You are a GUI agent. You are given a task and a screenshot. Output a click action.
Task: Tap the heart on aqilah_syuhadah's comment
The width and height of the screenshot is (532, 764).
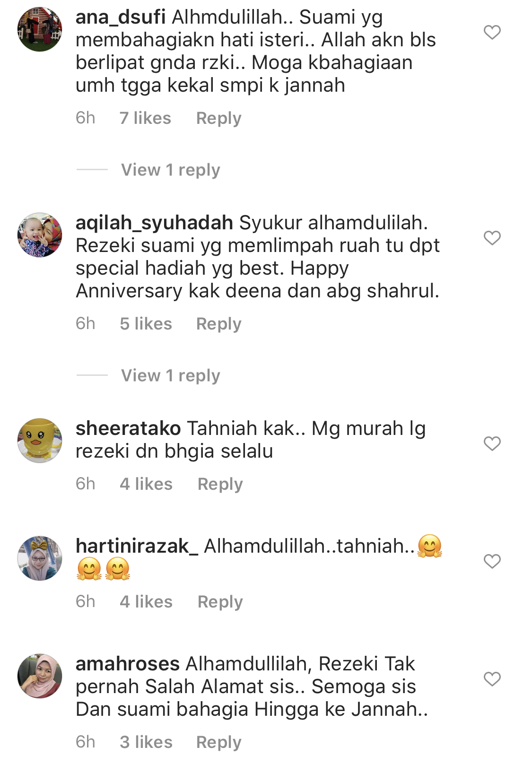tap(492, 238)
